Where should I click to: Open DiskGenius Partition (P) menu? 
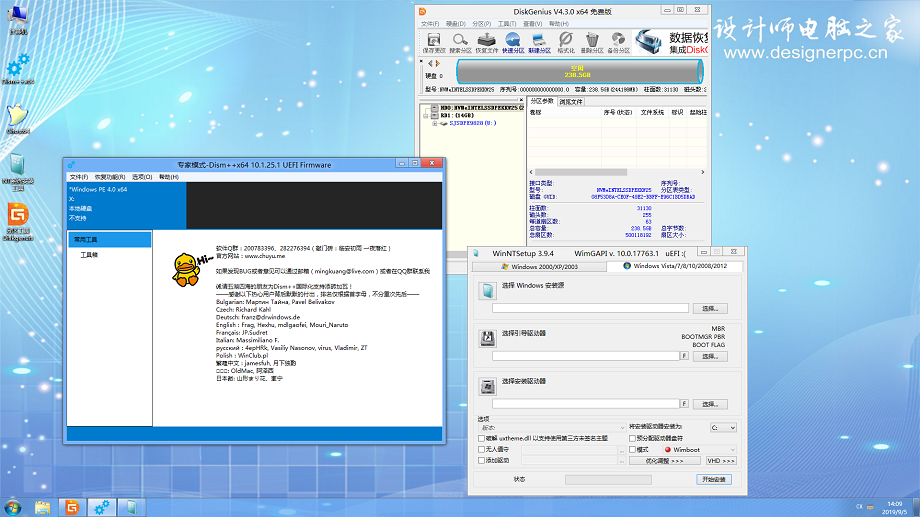tap(482, 24)
